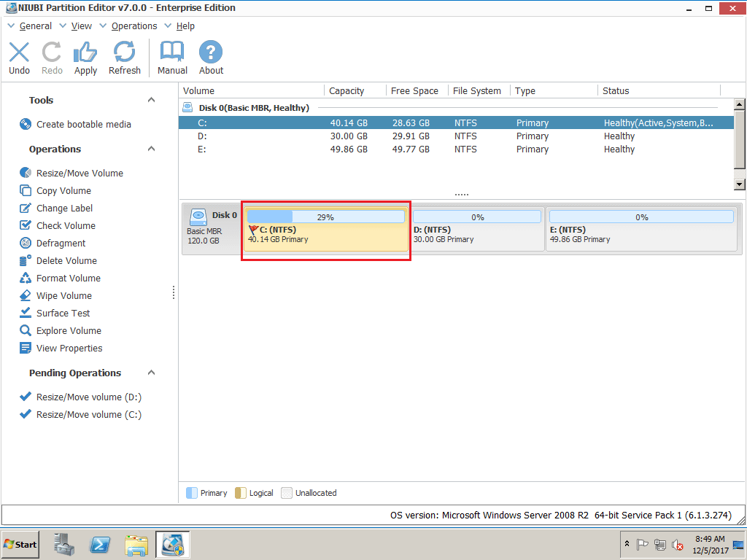The image size is (747, 560).
Task: Click the NIUBI Partition Editor taskbar icon
Action: click(172, 544)
